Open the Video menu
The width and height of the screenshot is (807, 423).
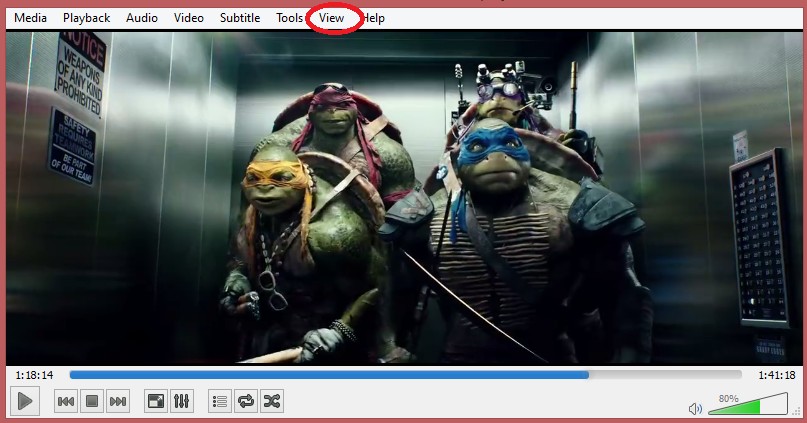[x=188, y=18]
